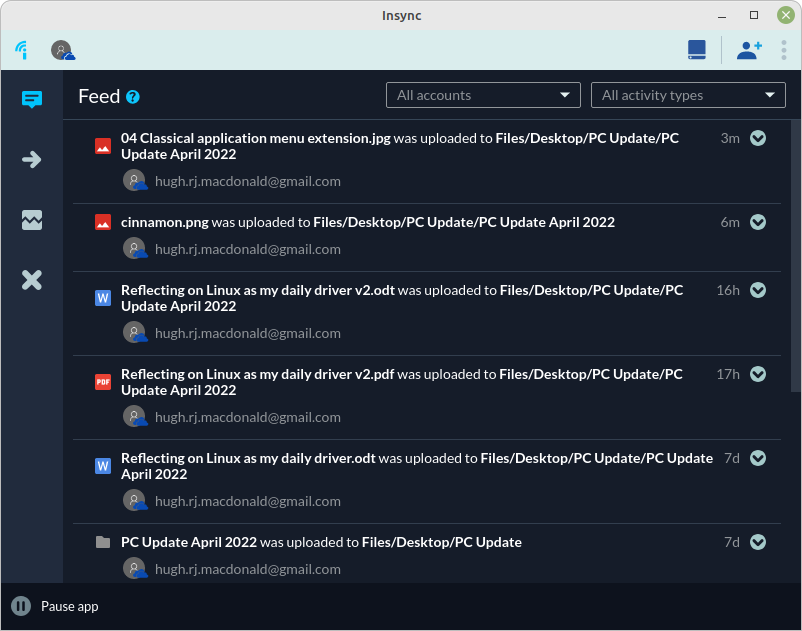The width and height of the screenshot is (802, 631).
Task: Open the device icon in the top toolbar
Action: pyautogui.click(x=697, y=49)
